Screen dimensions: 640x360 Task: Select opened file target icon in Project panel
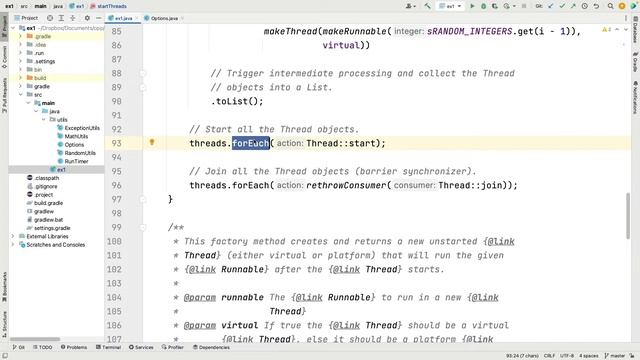(x=50, y=18)
